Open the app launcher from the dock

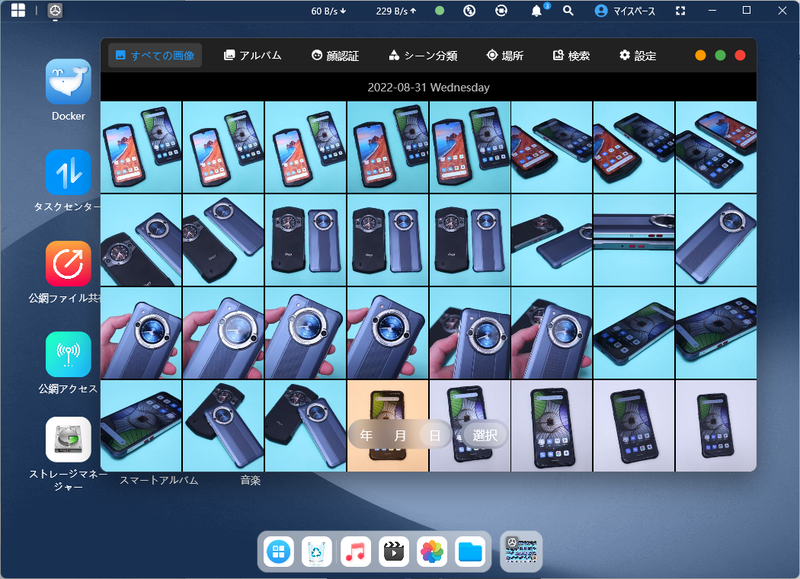[279, 551]
